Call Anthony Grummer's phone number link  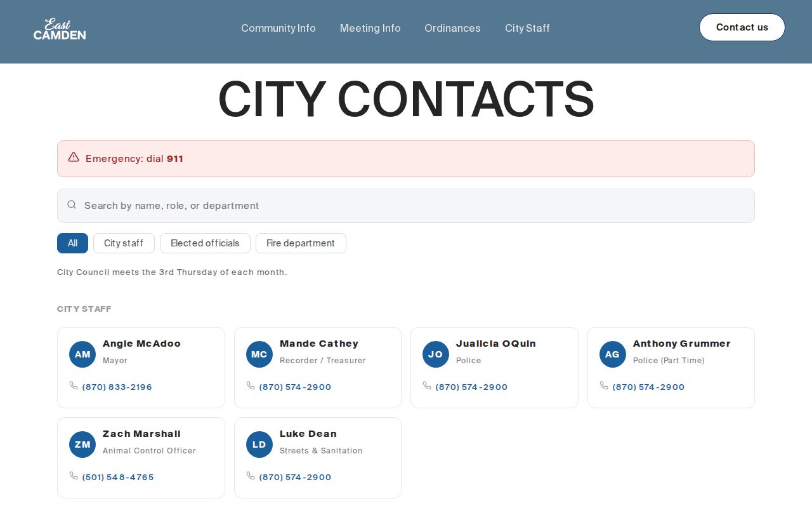(x=648, y=387)
